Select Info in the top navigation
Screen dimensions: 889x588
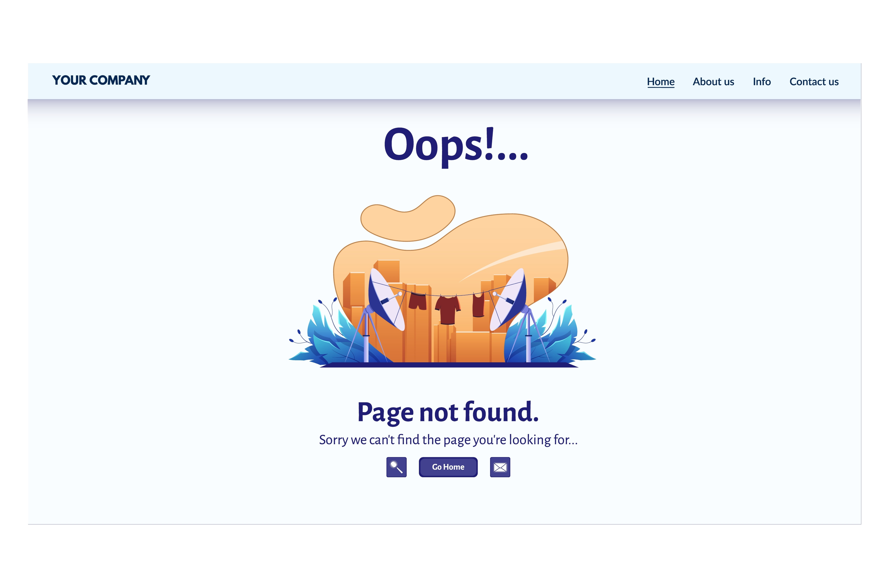(x=762, y=82)
